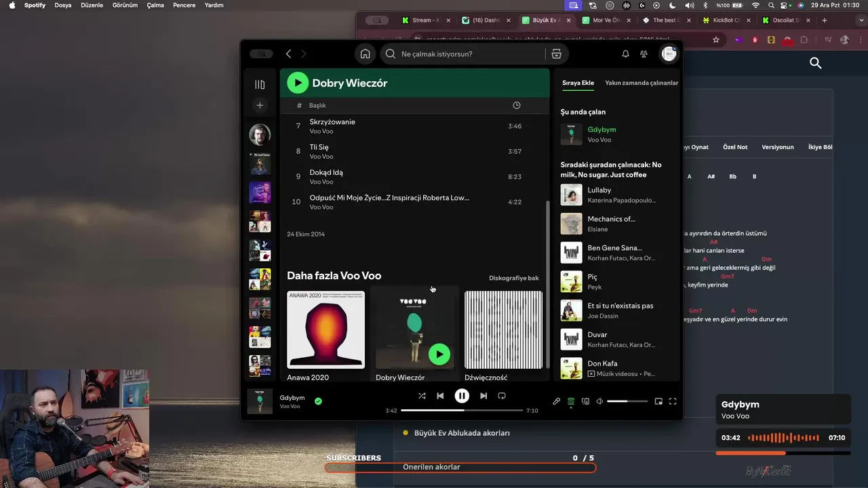Viewport: 868px width, 488px height.
Task: Pause the current track
Action: 462,396
